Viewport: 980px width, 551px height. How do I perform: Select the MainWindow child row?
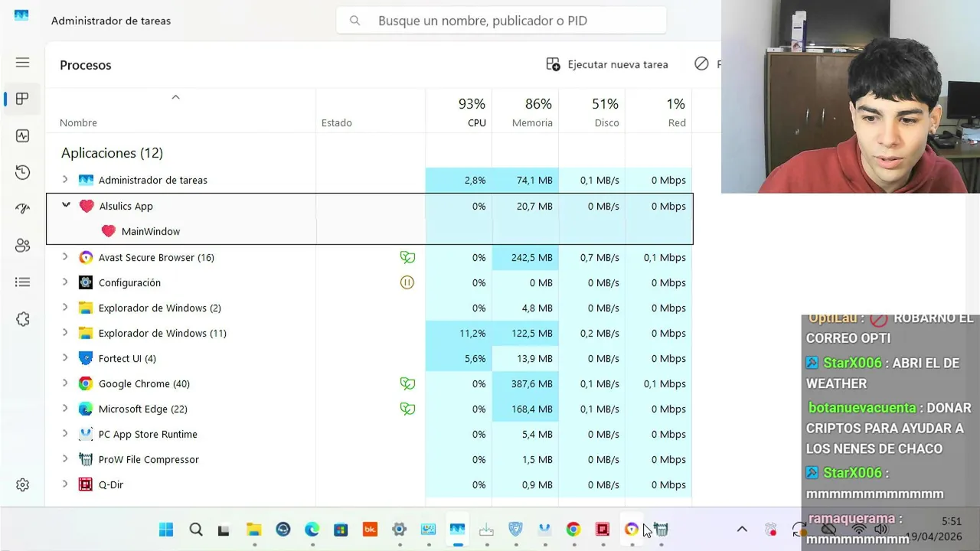click(370, 231)
